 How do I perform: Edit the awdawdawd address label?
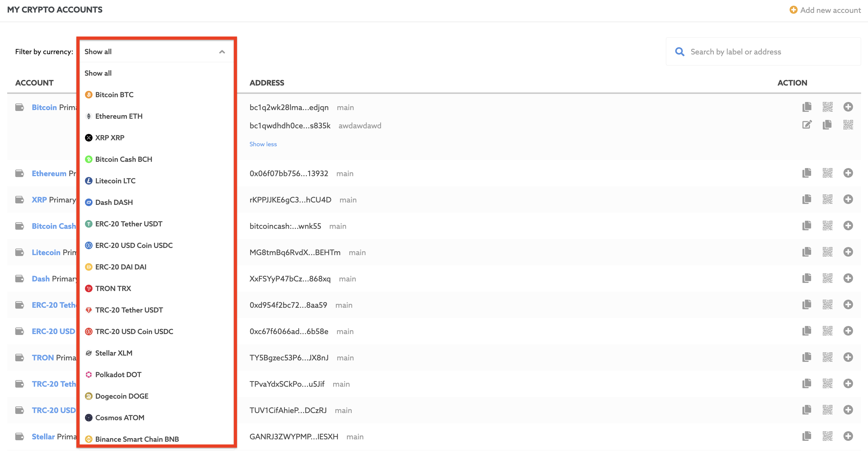807,125
